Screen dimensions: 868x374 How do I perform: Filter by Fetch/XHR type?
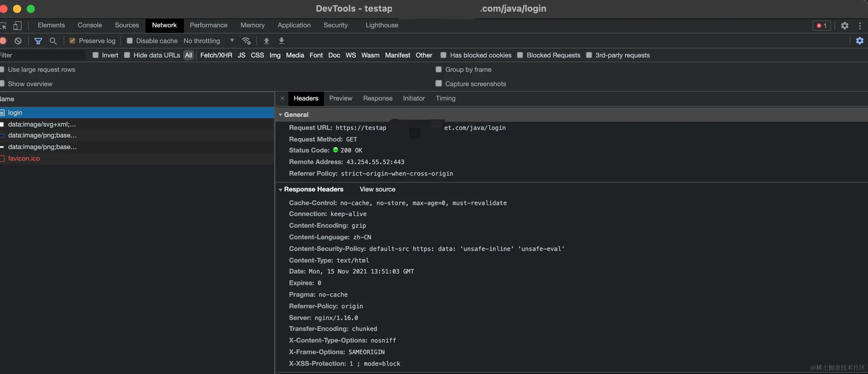click(216, 55)
